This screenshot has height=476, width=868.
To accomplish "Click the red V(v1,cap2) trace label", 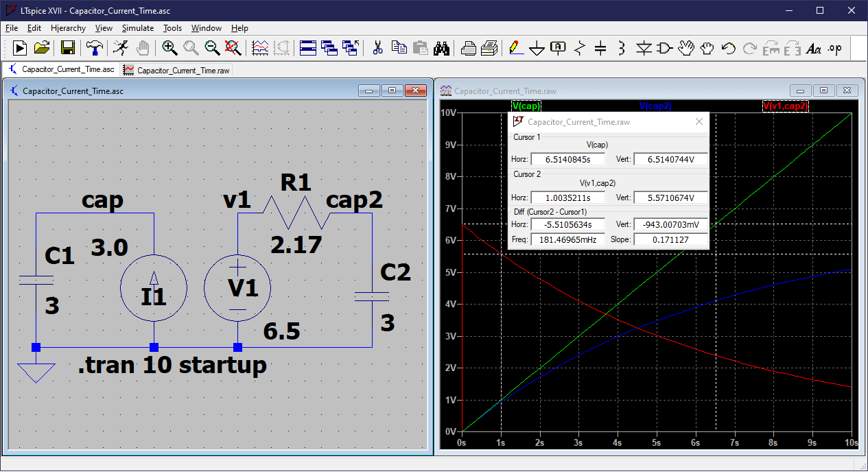I will 785,106.
